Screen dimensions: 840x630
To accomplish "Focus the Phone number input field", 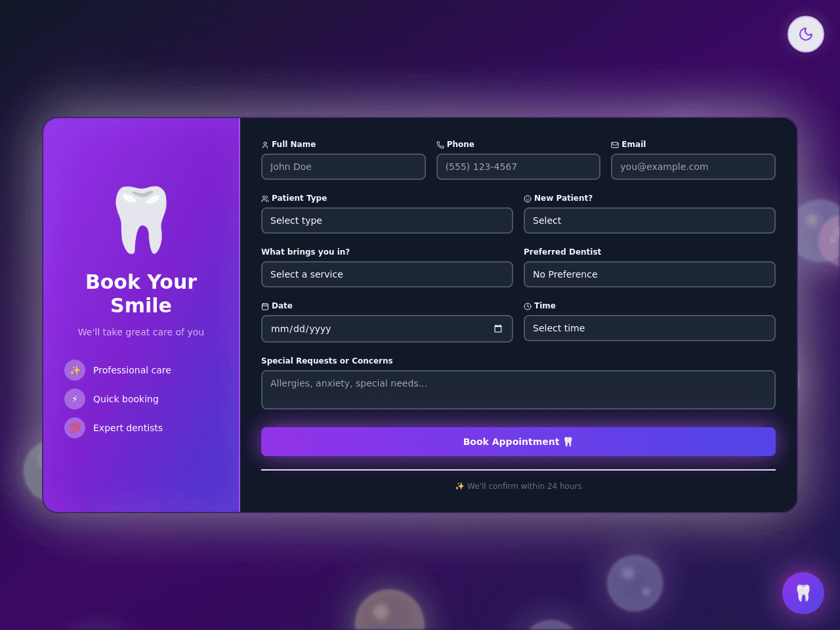I will click(x=518, y=167).
